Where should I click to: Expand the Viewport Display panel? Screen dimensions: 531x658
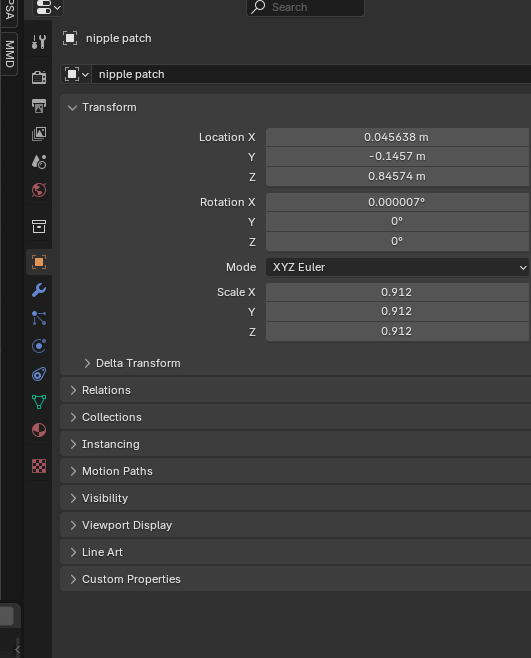coord(73,525)
